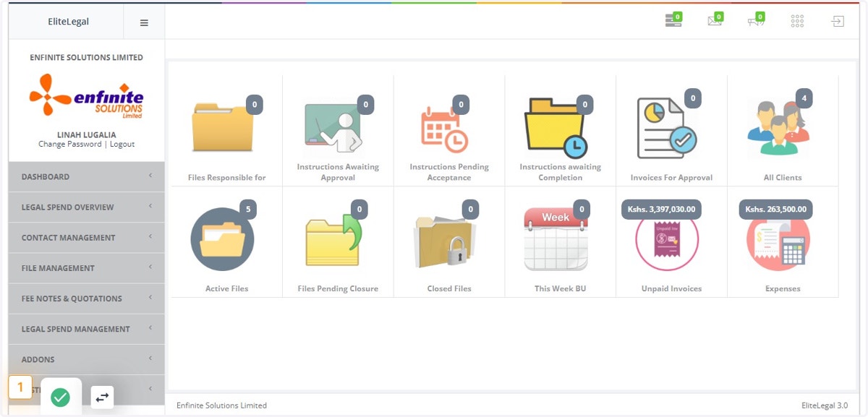Image resolution: width=868 pixels, height=417 pixels.
Task: Open the apps grid icon
Action: pos(797,22)
